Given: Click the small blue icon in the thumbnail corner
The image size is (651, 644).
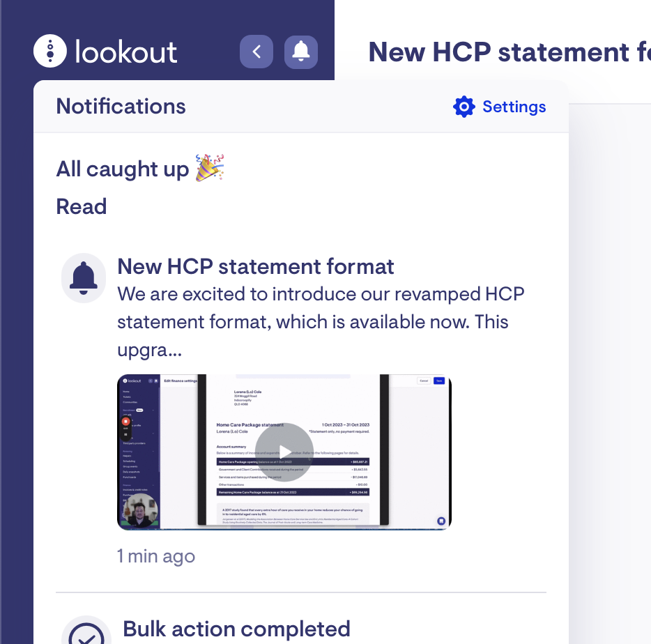Looking at the screenshot, I should (x=441, y=521).
